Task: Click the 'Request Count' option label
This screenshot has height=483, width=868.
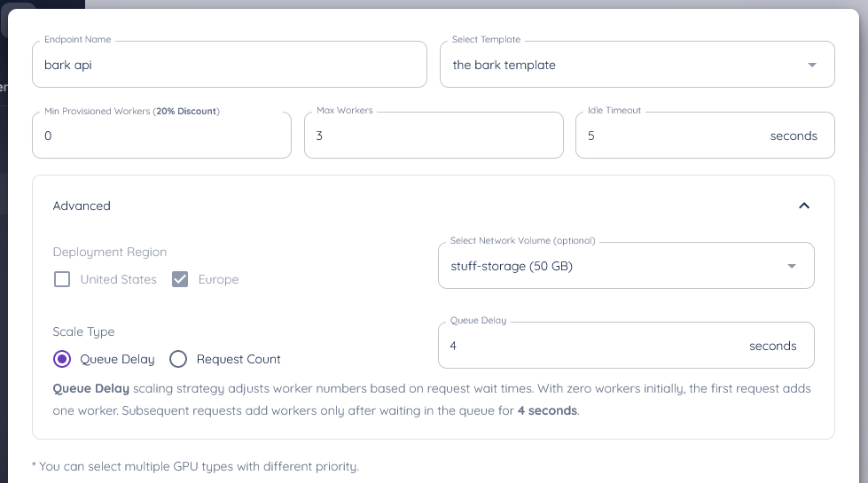Action: [239, 359]
